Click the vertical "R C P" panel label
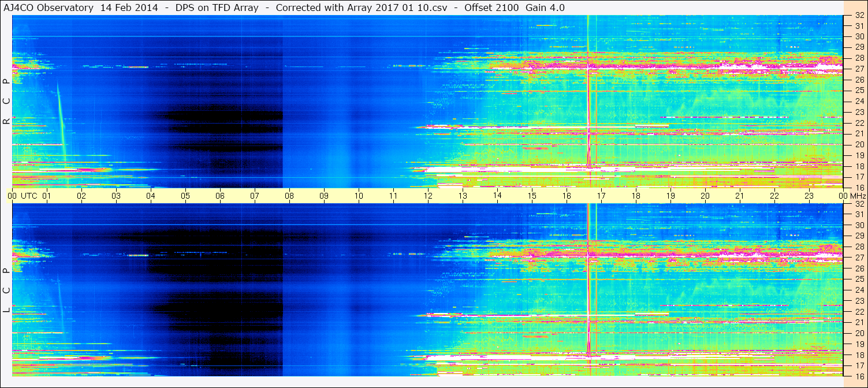This screenshot has width=868, height=388. pyautogui.click(x=6, y=102)
